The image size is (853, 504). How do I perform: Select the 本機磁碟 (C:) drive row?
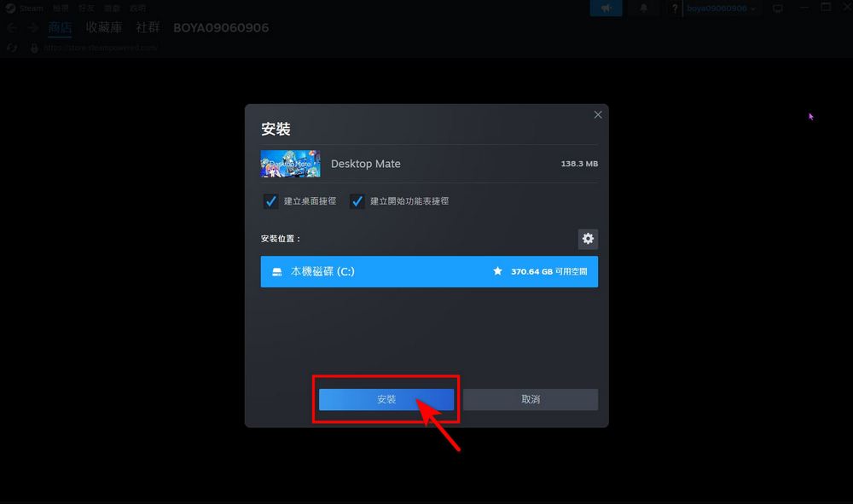click(429, 271)
